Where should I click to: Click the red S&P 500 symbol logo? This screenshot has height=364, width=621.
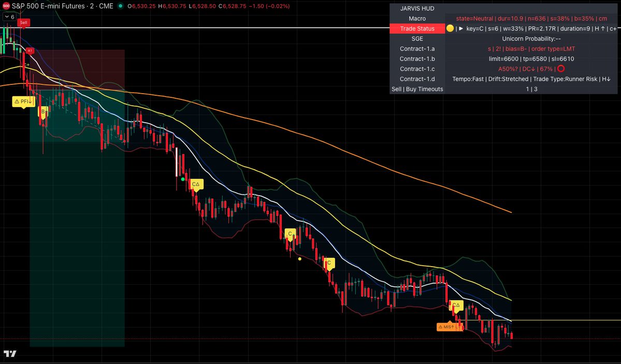pyautogui.click(x=6, y=6)
